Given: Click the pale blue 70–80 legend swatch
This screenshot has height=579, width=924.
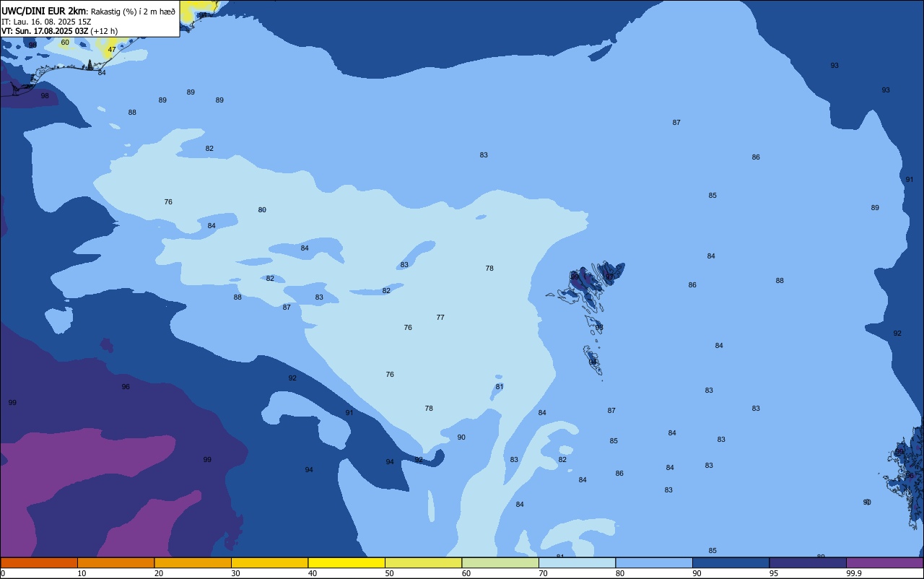Looking at the screenshot, I should 577,562.
